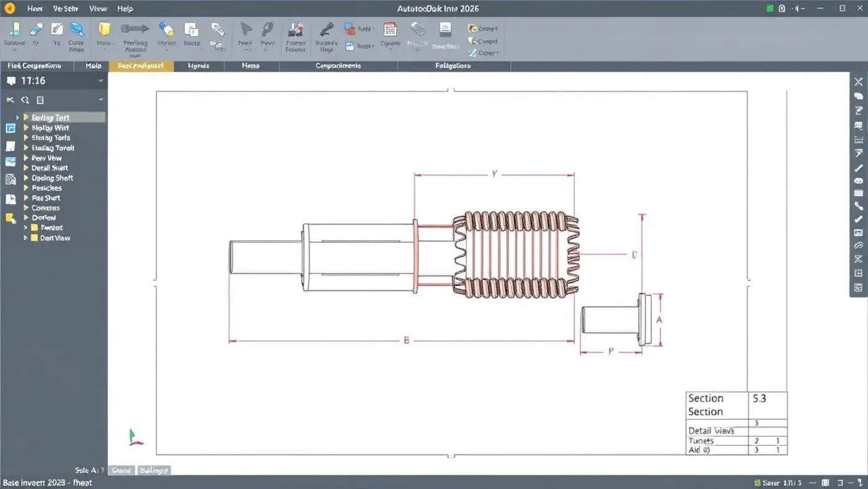Click the yellow sticky-note ribbon icon
868x489 pixels.
coord(104,29)
